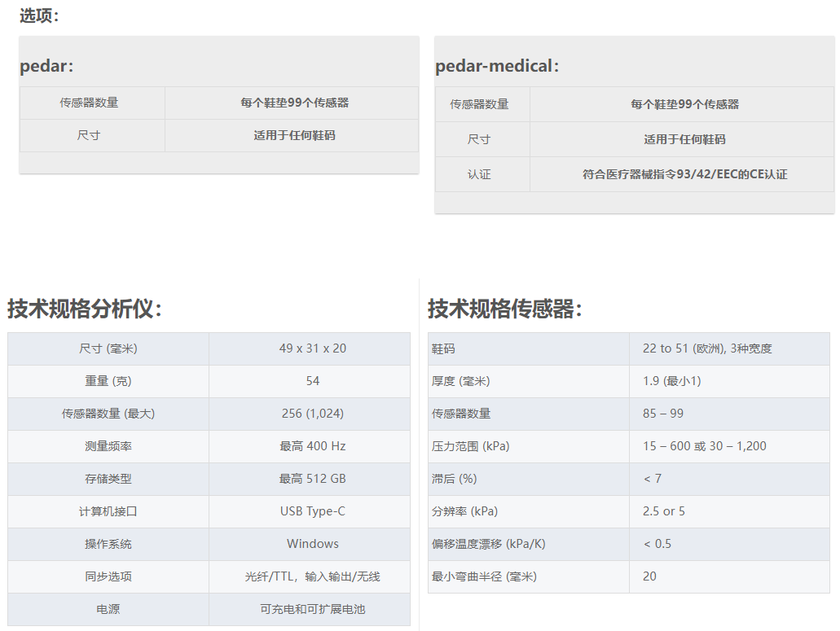
Task: Click the USB Type-C value
Action: click(313, 511)
